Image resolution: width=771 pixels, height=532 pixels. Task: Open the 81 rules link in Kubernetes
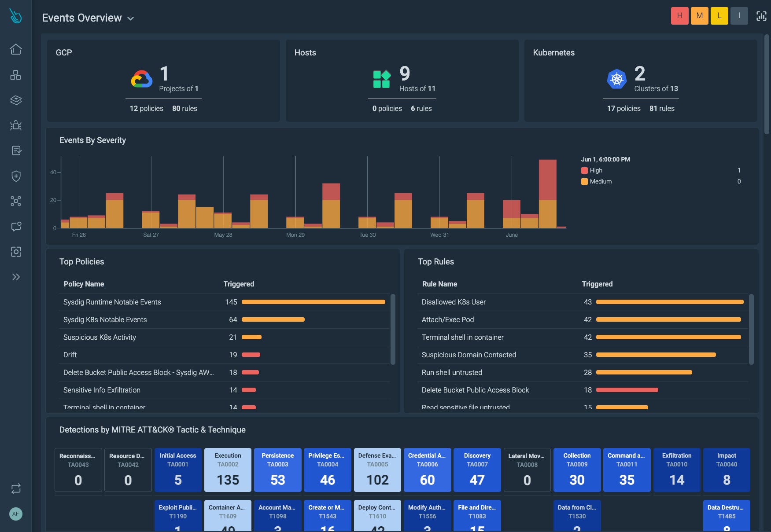pyautogui.click(x=662, y=109)
